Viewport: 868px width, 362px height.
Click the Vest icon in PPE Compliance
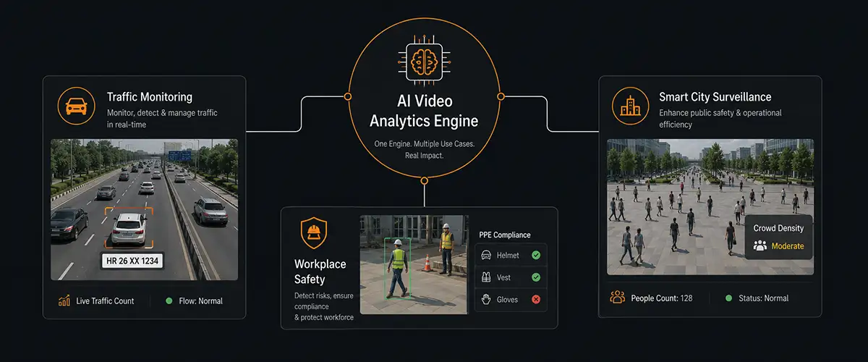click(485, 277)
